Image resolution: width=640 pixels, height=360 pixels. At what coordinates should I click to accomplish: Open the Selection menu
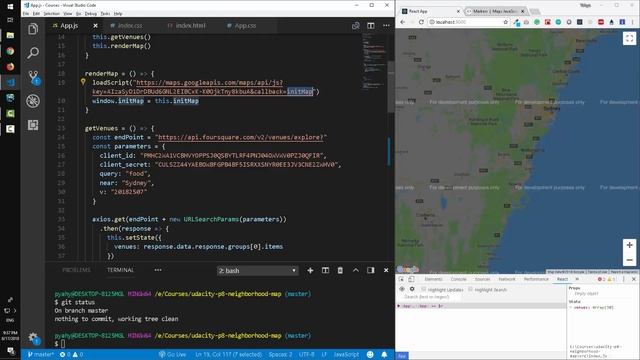coord(52,13)
